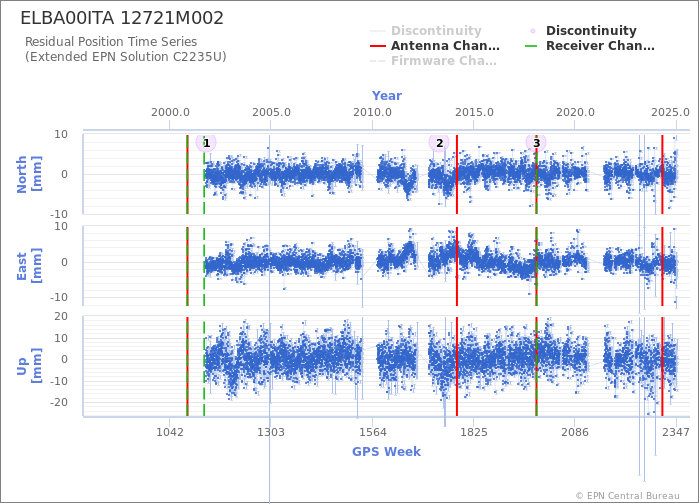Click the 2015.0 year tick label
Image resolution: width=700 pixels, height=504 pixels.
[474, 112]
